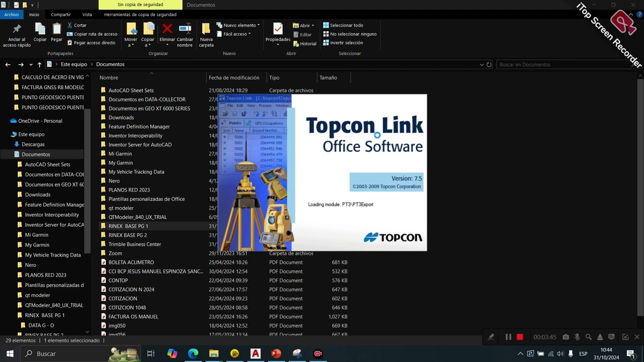Select AutoCAD Sheet Sets folder in list

[x=131, y=90]
